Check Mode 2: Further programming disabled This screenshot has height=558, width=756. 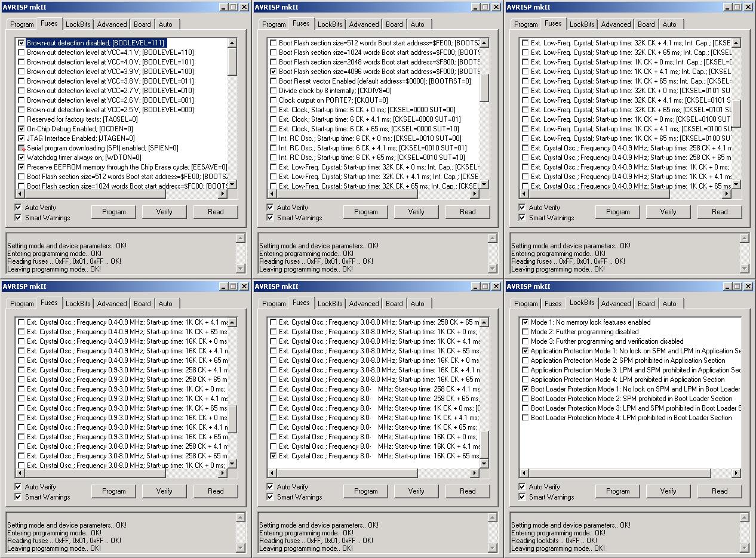(x=525, y=332)
